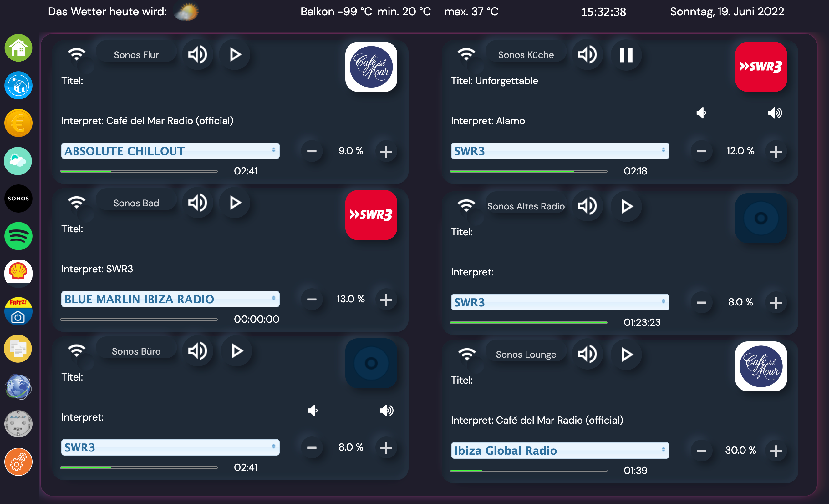Open the BLUE MARLIN IBIZA RADIO dropdown
Viewport: 829px width, 504px height.
170,299
